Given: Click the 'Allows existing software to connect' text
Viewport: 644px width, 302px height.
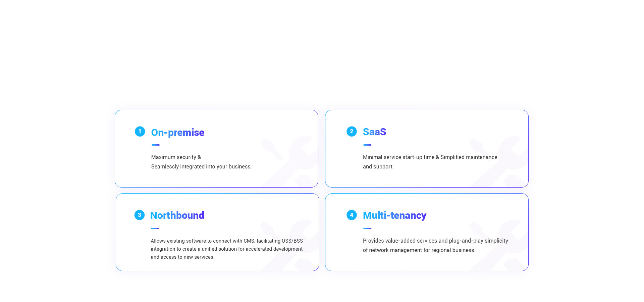Looking at the screenshot, I should pos(227,249).
